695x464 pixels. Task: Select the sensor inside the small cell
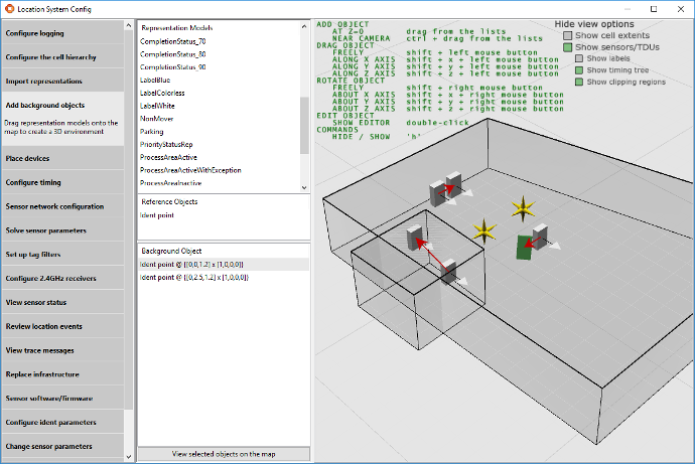coord(414,237)
